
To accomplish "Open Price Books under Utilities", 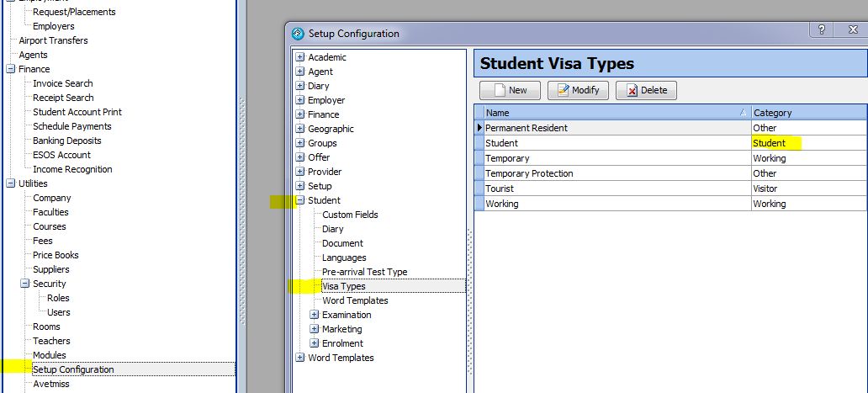I will [56, 255].
